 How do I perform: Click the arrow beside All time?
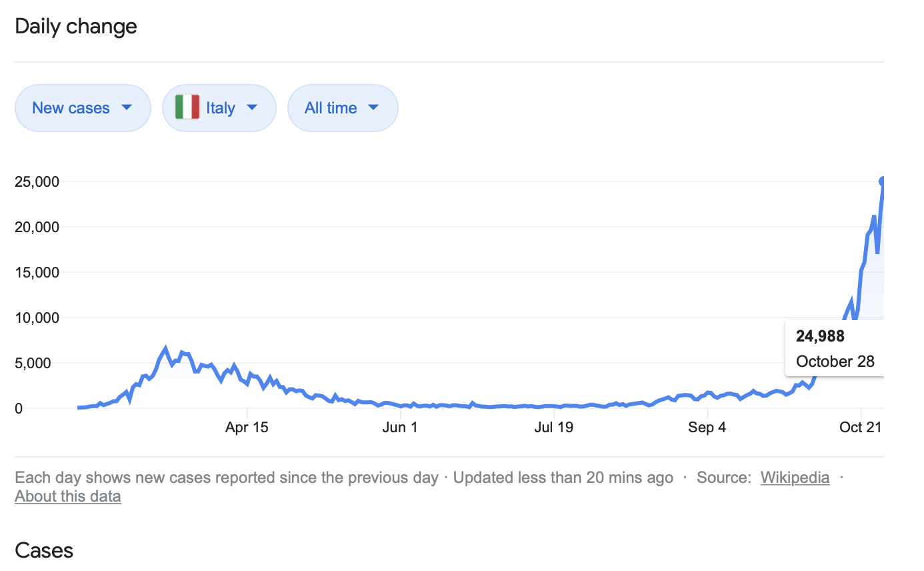coord(373,107)
